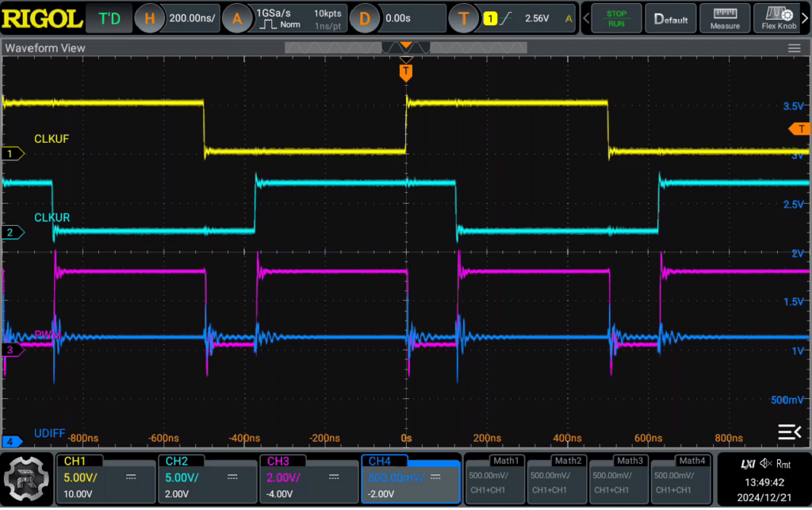812x510 pixels.
Task: Toggle the CH1 channel panel
Action: (x=105, y=478)
